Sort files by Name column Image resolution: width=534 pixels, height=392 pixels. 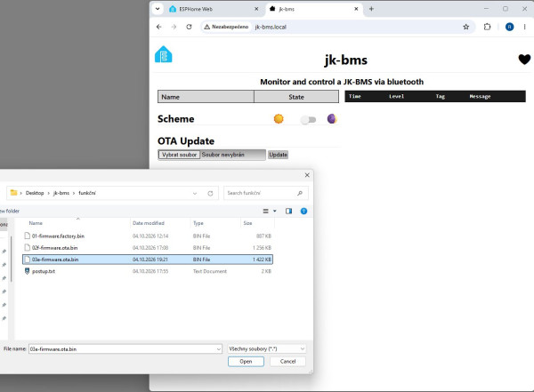pos(36,223)
